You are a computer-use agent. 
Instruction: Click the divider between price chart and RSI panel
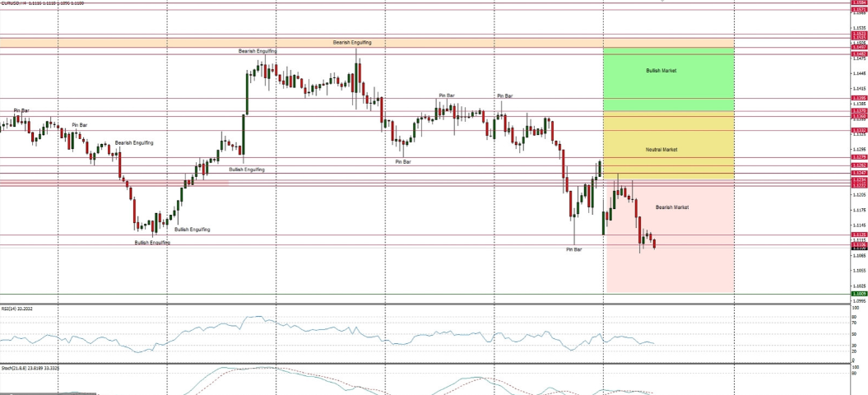coord(411,304)
